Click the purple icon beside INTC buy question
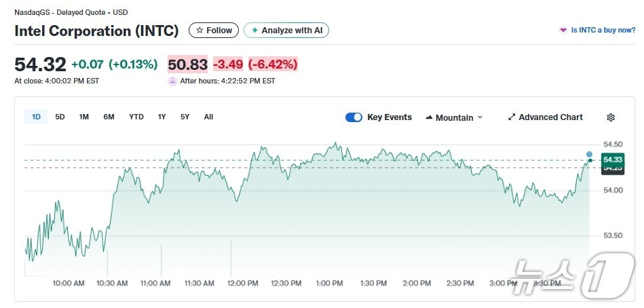644x308 pixels. tap(563, 31)
